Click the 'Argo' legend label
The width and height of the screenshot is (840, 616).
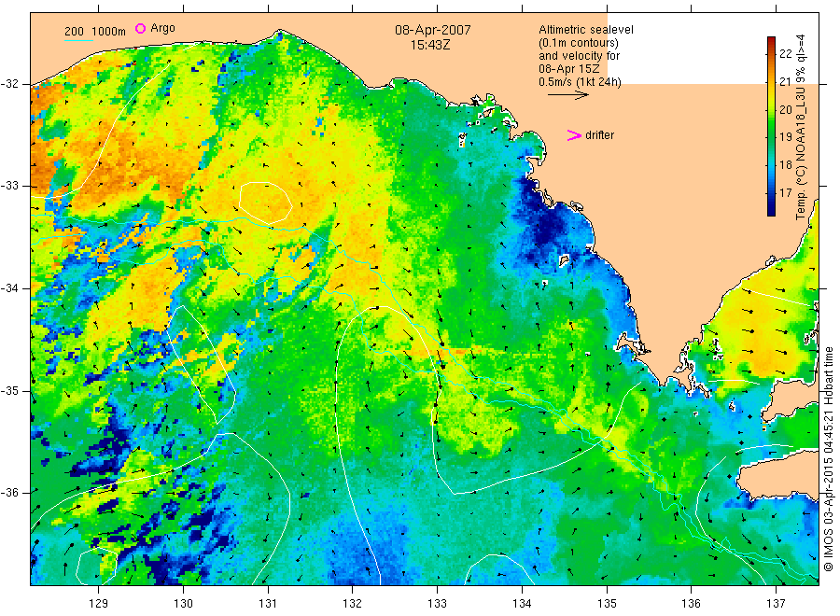tap(162, 28)
